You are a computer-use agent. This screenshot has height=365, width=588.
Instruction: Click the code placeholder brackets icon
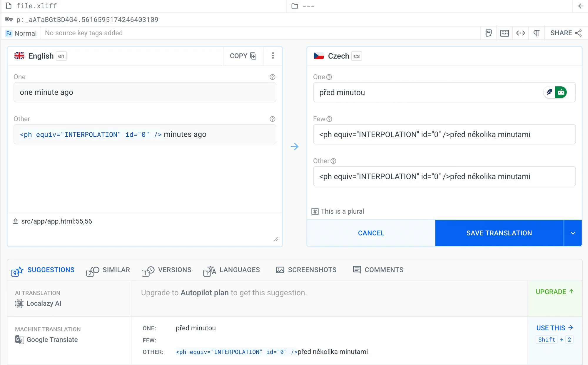click(x=520, y=33)
